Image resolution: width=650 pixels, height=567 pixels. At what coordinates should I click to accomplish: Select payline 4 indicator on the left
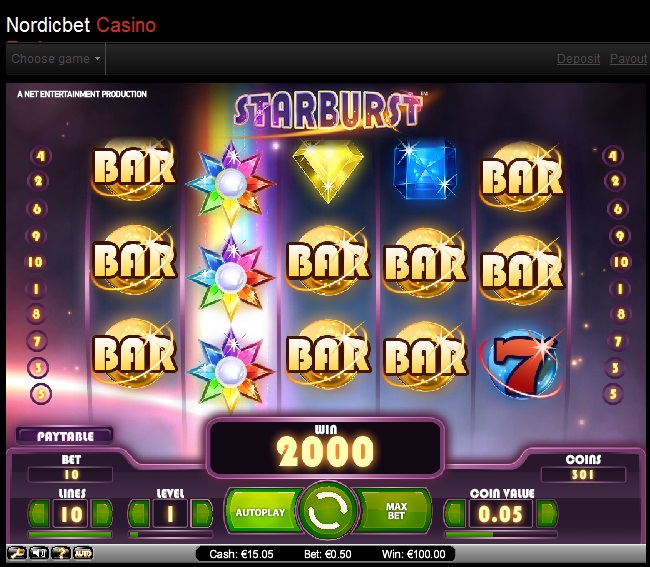pos(41,156)
